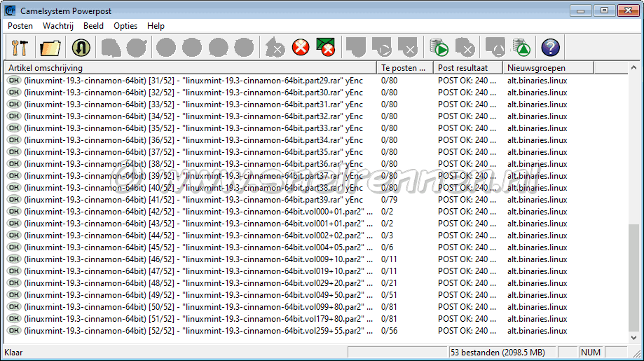Click the 0/3 Te posten value

click(387, 236)
